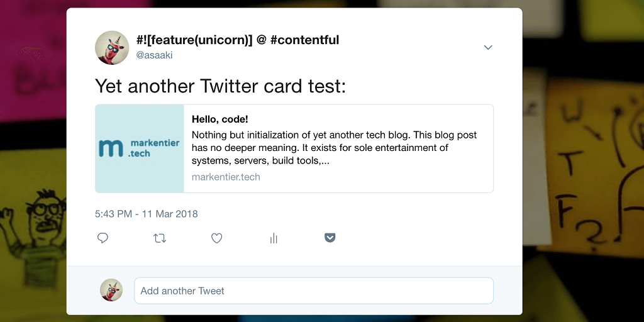Open the unicorn avatar beside the author name
Image resolution: width=644 pixels, height=322 pixels.
tap(112, 47)
